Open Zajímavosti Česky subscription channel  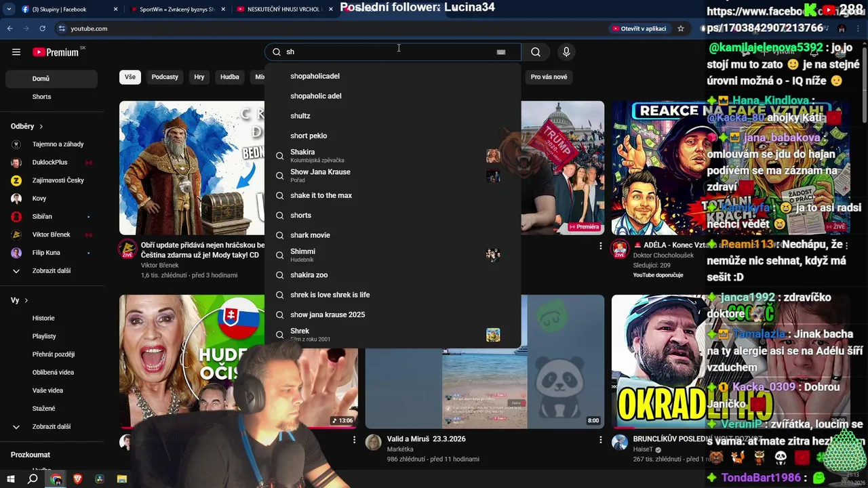click(52, 180)
